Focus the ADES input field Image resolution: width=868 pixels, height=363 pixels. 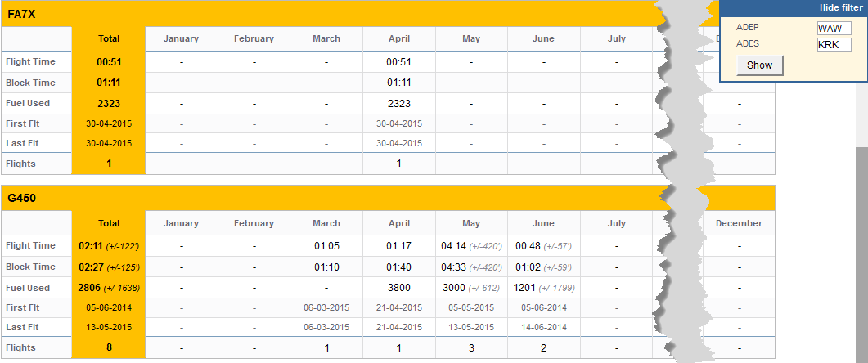point(834,44)
